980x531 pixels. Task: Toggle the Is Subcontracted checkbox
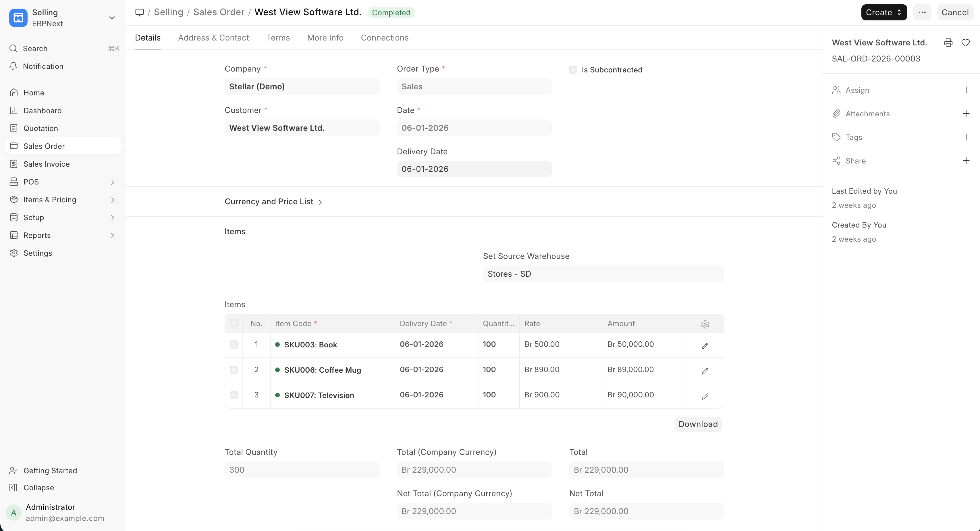pos(573,70)
